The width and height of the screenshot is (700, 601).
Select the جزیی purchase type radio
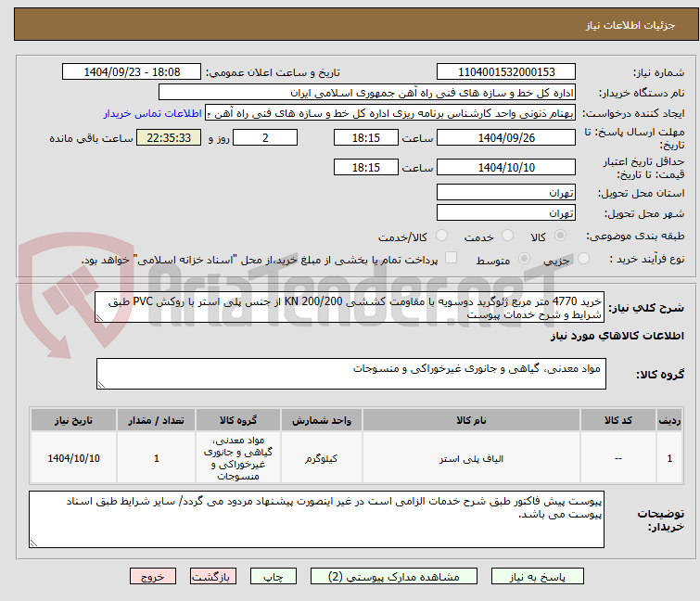tap(583, 259)
